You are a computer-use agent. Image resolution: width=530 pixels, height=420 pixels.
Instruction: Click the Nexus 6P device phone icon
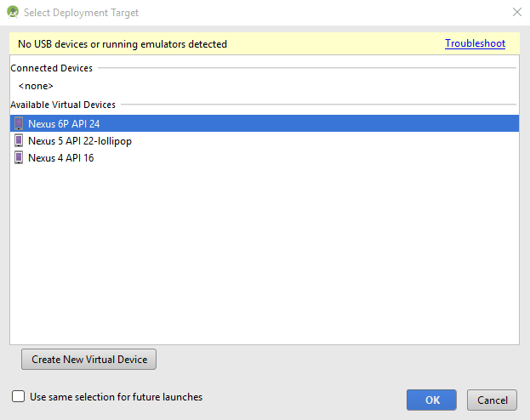tap(19, 124)
